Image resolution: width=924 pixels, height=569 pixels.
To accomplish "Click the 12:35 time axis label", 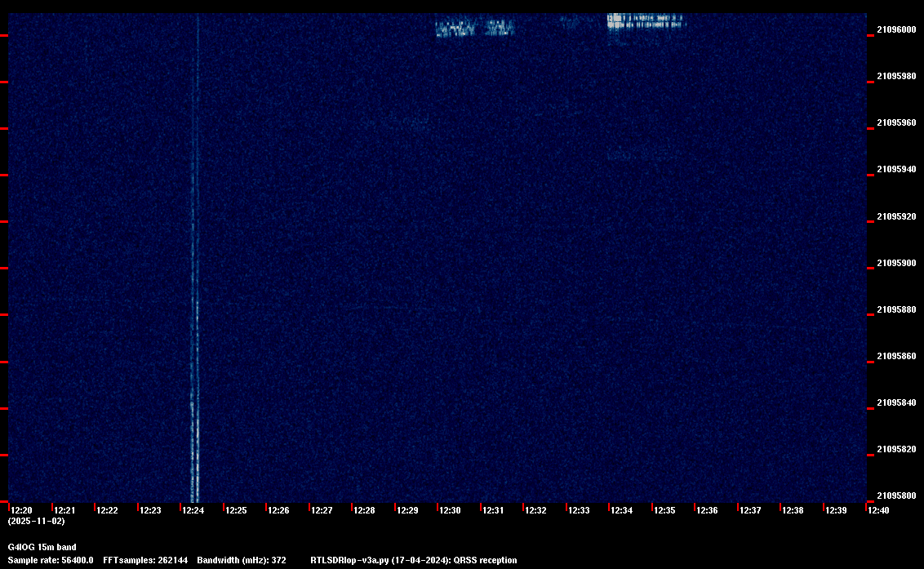I will 664,510.
